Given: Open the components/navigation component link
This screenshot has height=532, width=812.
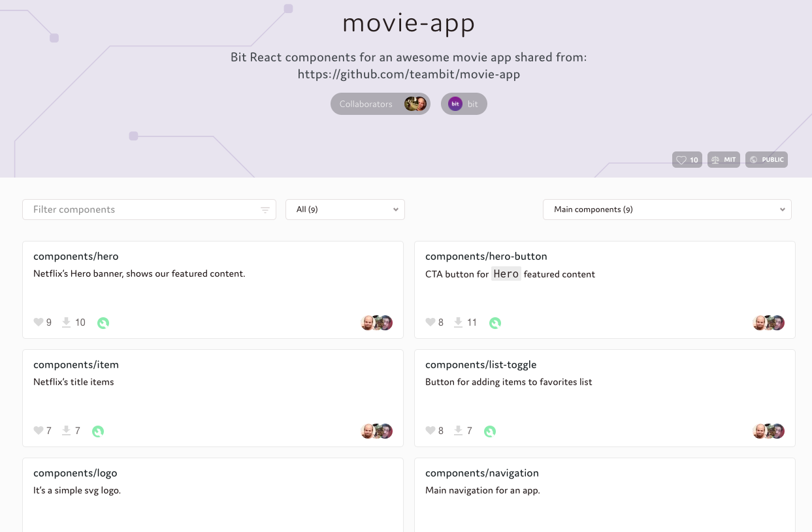Looking at the screenshot, I should (x=481, y=473).
